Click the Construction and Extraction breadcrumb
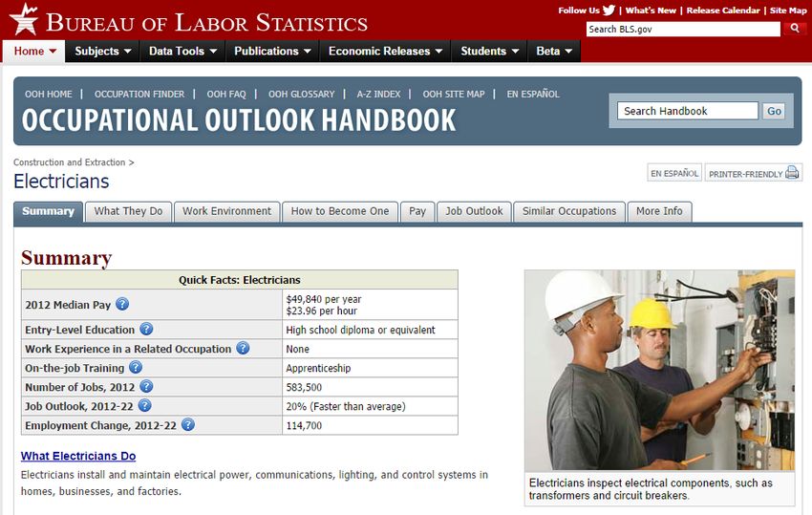The height and width of the screenshot is (515, 812). pyautogui.click(x=70, y=162)
